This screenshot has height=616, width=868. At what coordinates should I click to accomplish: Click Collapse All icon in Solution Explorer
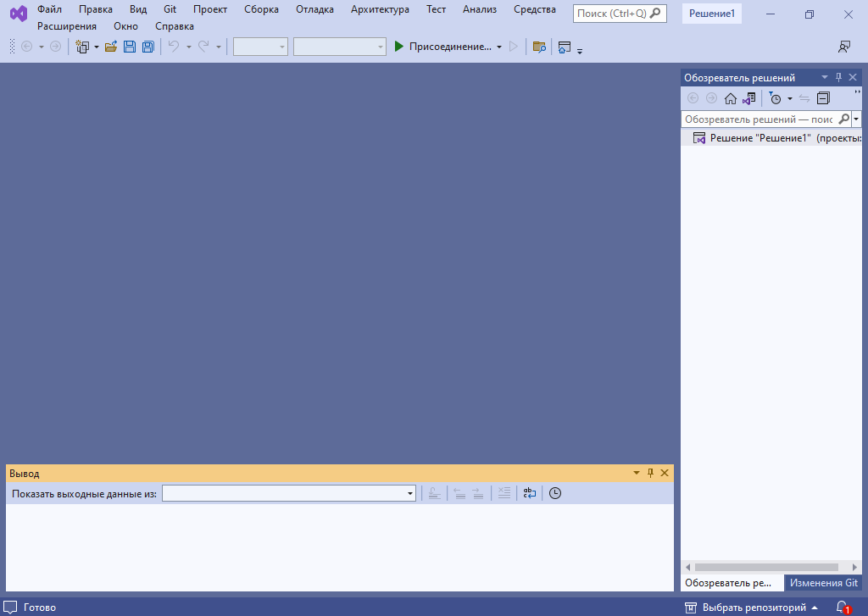(x=823, y=98)
